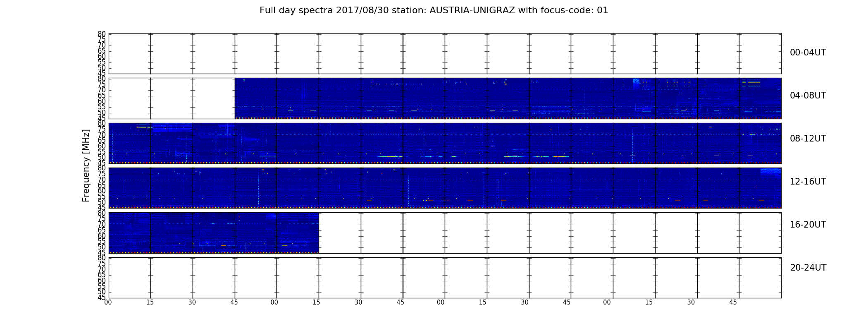This screenshot has height=331, width=868.
Task: Click the '00-04UT' panel label
Action: [x=808, y=53]
